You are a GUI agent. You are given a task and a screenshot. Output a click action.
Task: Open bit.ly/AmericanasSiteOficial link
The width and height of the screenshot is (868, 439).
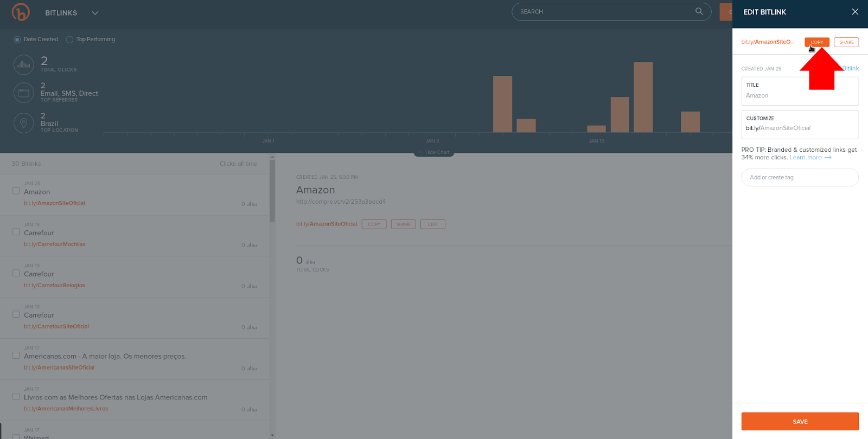59,368
